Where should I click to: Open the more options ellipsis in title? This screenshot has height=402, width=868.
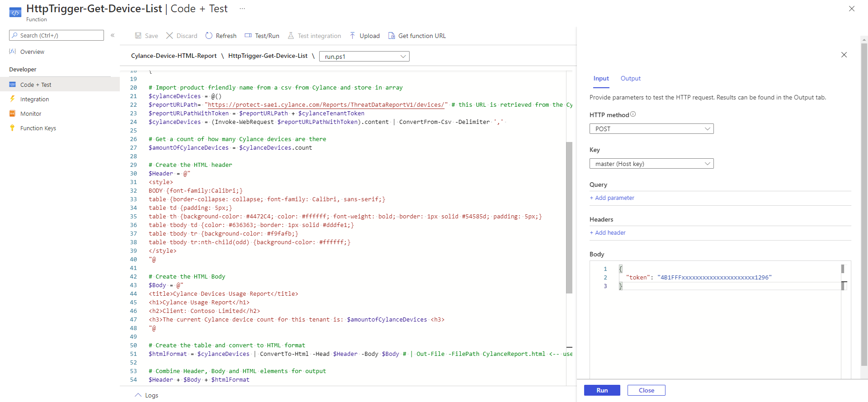click(x=242, y=9)
